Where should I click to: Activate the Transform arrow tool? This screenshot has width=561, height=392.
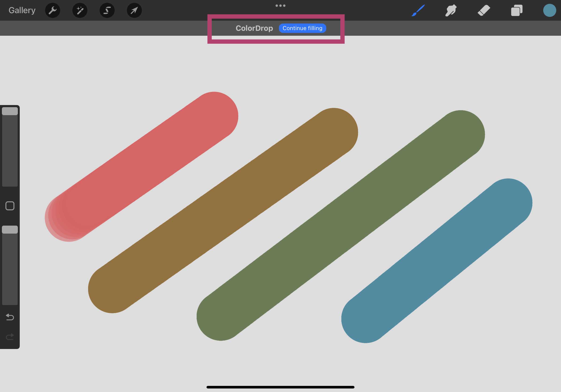pos(134,10)
